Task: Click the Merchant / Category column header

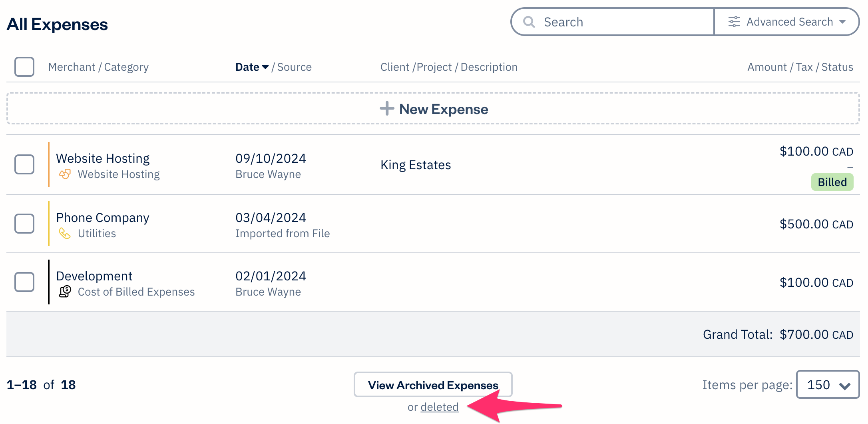Action: coord(99,67)
